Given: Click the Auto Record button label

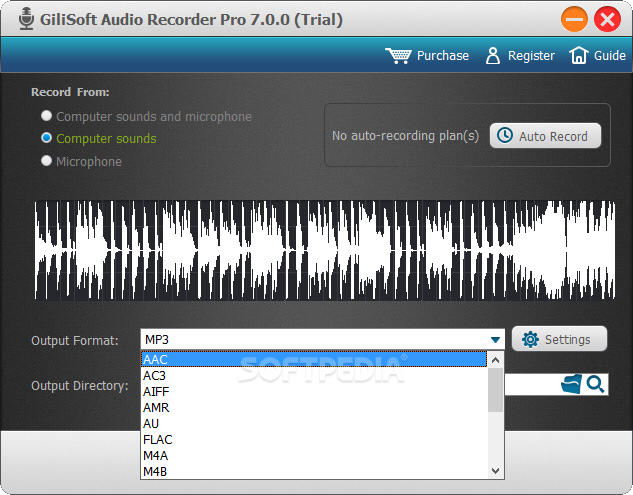Looking at the screenshot, I should tap(553, 136).
